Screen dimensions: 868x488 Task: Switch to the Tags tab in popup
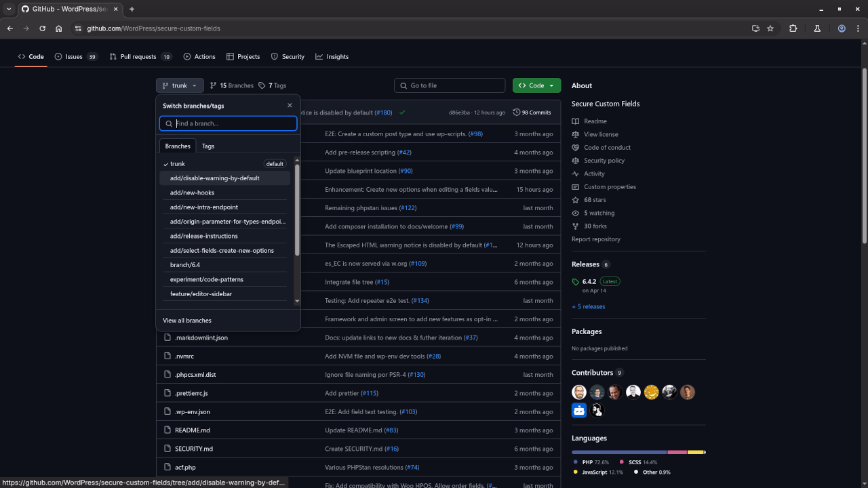click(x=208, y=146)
